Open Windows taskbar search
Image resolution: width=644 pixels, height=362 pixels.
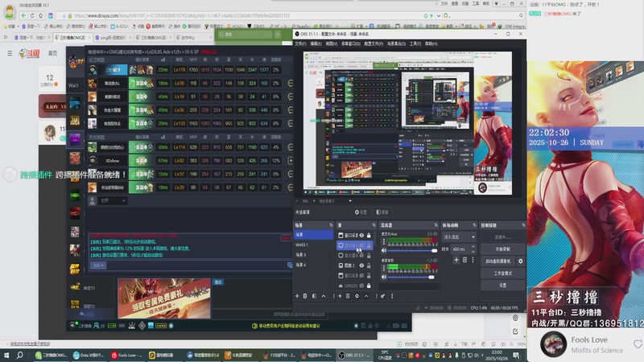(19, 355)
